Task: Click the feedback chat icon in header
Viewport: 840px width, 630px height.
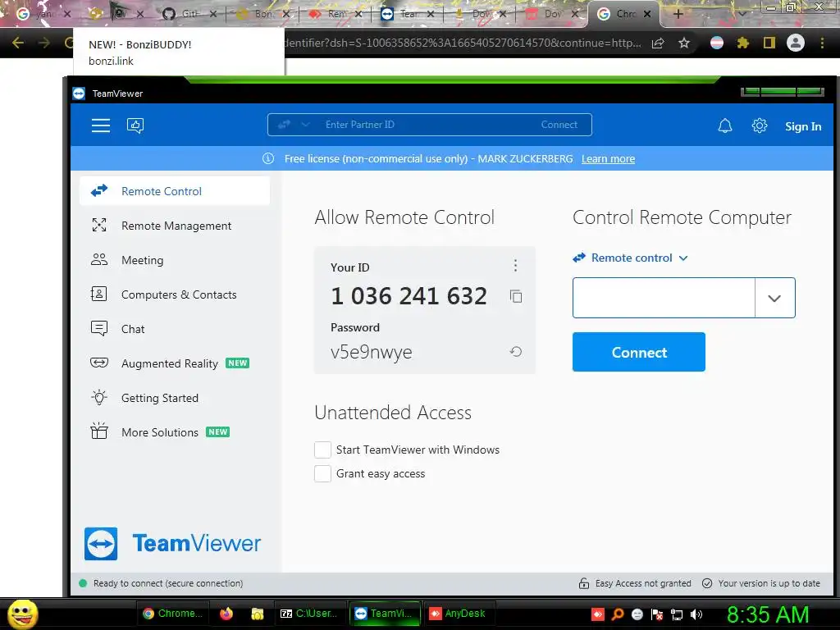Action: click(135, 126)
